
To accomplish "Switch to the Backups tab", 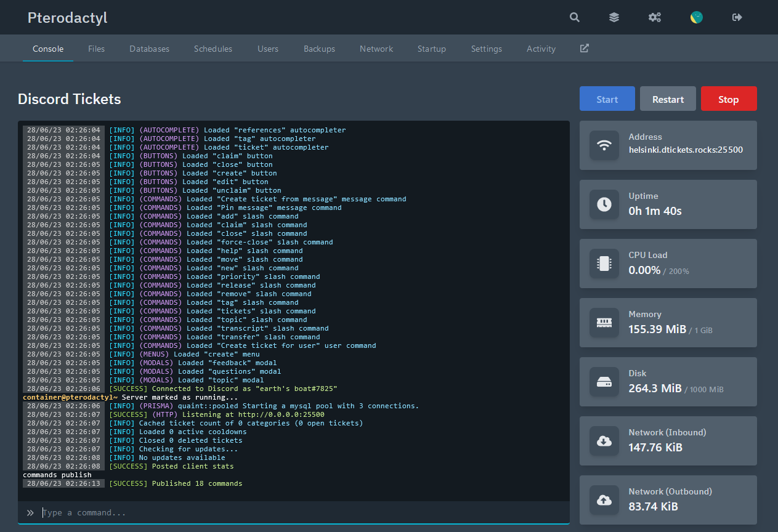I will [319, 49].
